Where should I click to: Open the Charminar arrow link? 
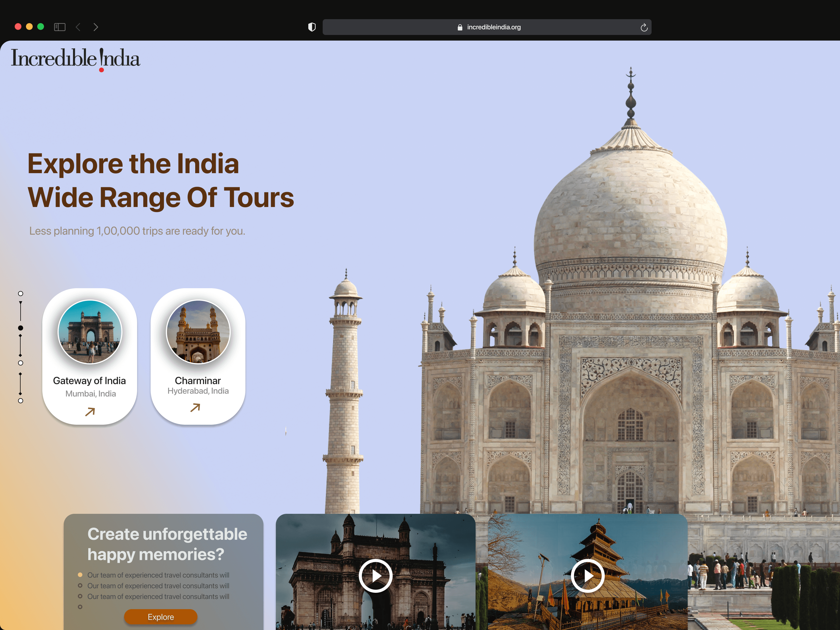pos(195,407)
